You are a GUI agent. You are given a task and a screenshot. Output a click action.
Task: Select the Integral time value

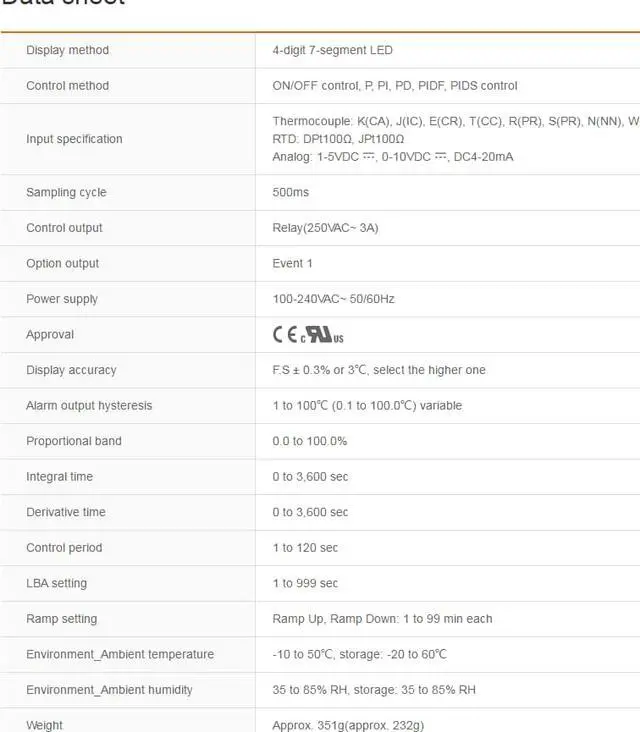[310, 477]
